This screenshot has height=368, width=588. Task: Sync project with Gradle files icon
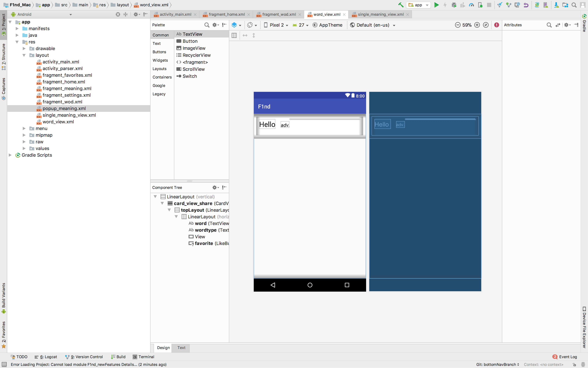pos(537,5)
